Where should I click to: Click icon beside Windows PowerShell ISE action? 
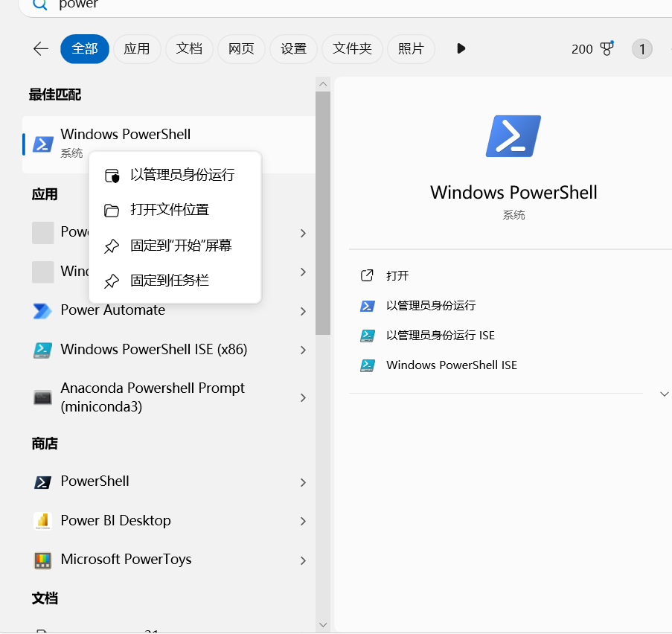point(368,365)
